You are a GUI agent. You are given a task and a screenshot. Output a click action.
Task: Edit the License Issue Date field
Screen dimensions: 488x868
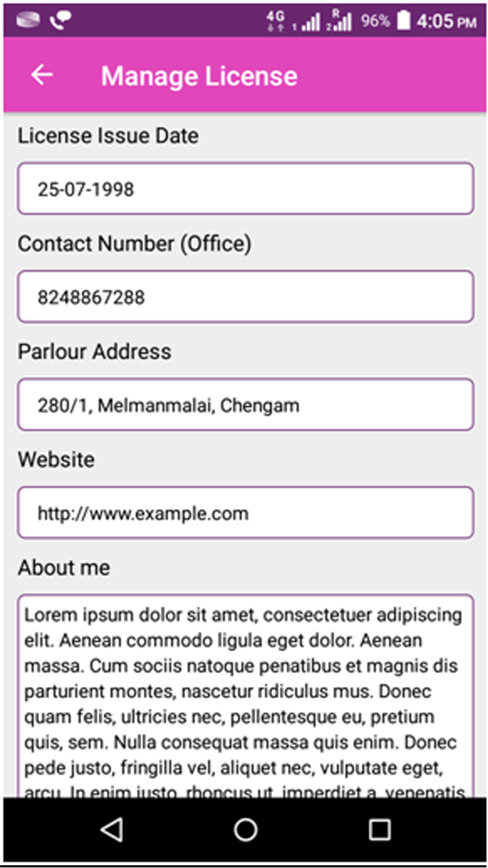click(x=245, y=188)
